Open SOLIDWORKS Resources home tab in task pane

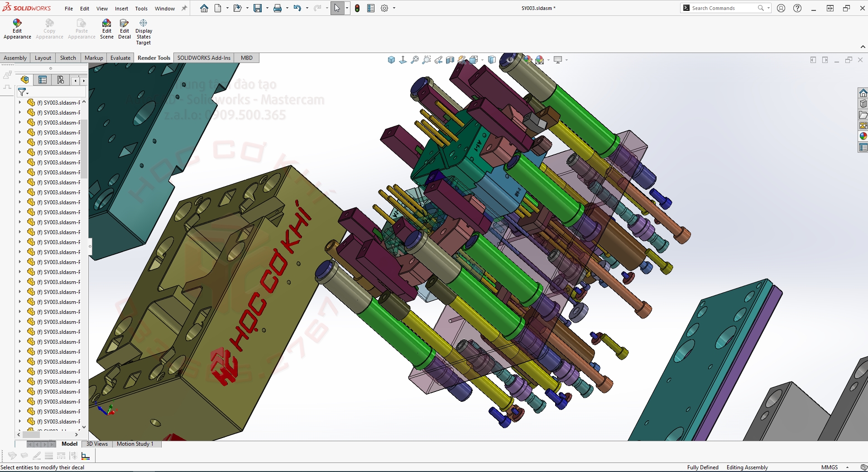[863, 93]
